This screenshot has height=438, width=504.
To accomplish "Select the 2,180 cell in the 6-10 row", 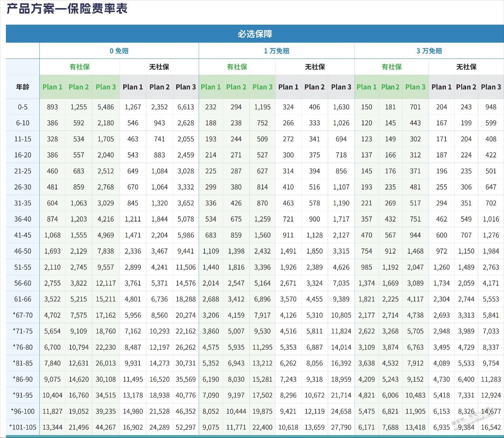I will coord(106,123).
